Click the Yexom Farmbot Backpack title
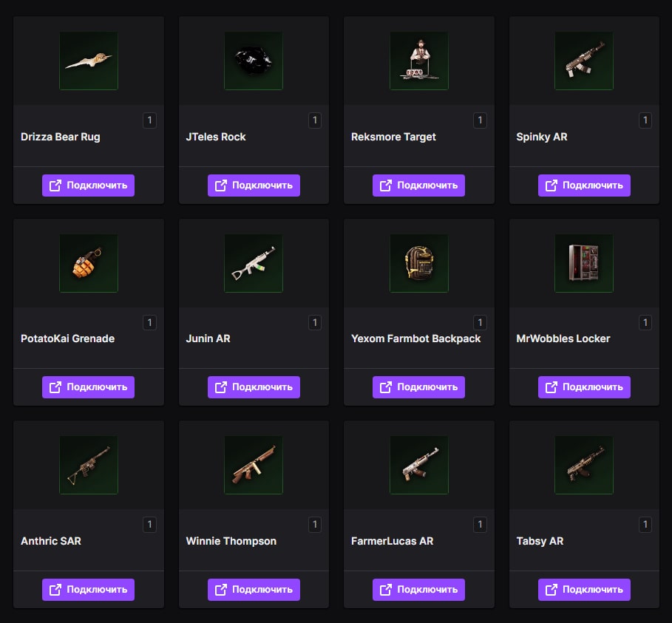 pyautogui.click(x=415, y=338)
